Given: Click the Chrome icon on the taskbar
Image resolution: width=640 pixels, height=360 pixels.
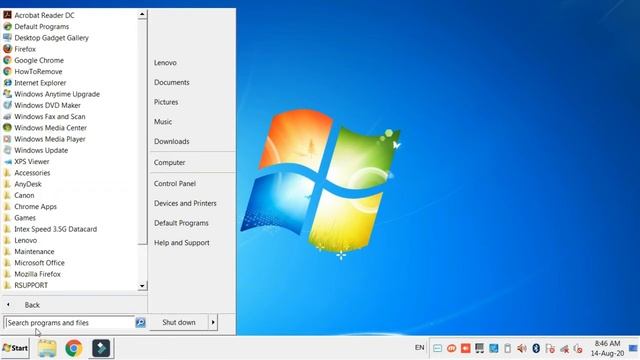Looking at the screenshot, I should coord(74,348).
